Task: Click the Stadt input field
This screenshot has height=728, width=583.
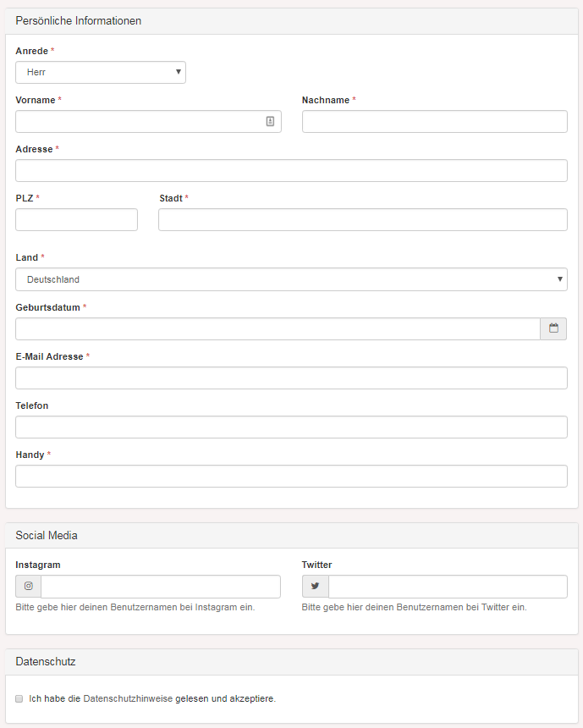Action: click(x=363, y=219)
